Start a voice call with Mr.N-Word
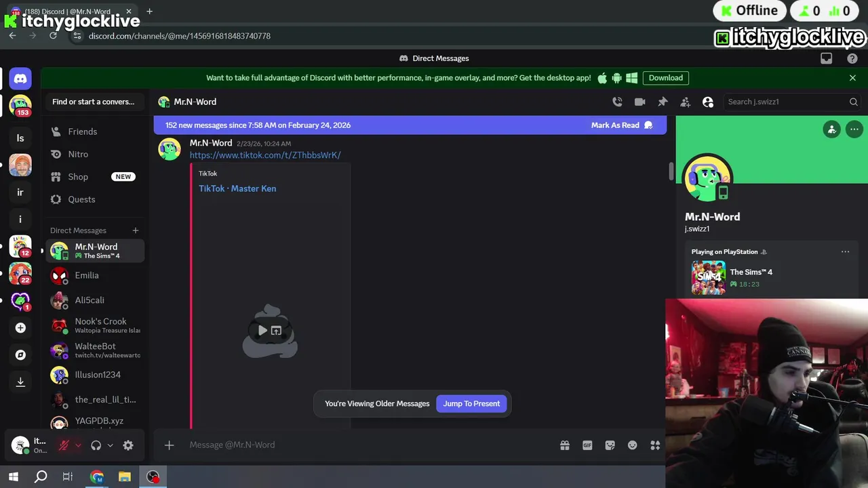 click(x=617, y=102)
